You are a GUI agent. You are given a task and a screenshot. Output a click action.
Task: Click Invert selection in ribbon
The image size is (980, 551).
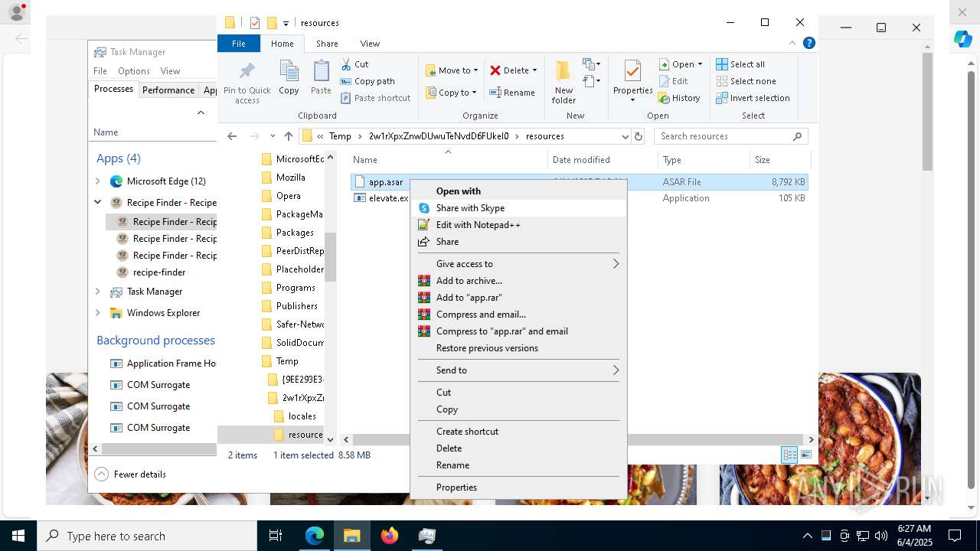click(753, 98)
